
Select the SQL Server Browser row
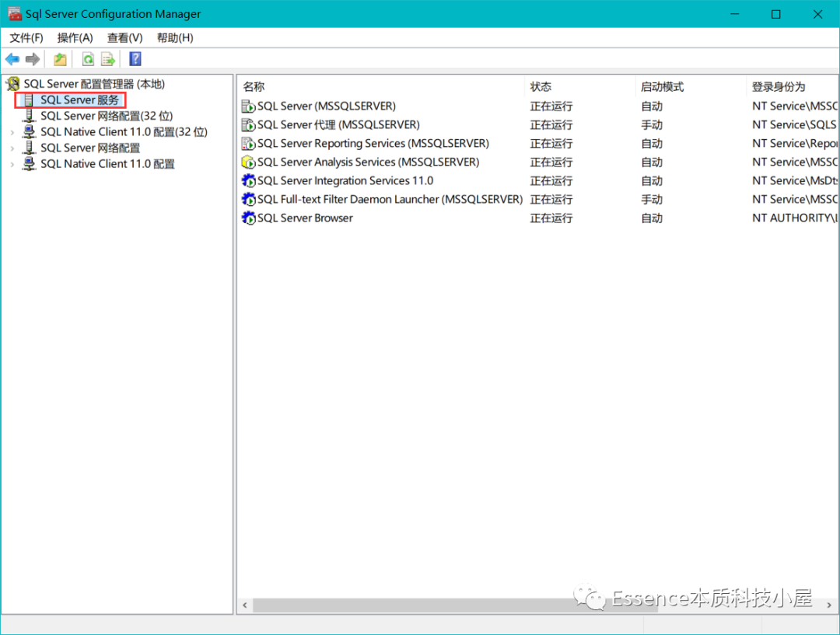[x=538, y=218]
